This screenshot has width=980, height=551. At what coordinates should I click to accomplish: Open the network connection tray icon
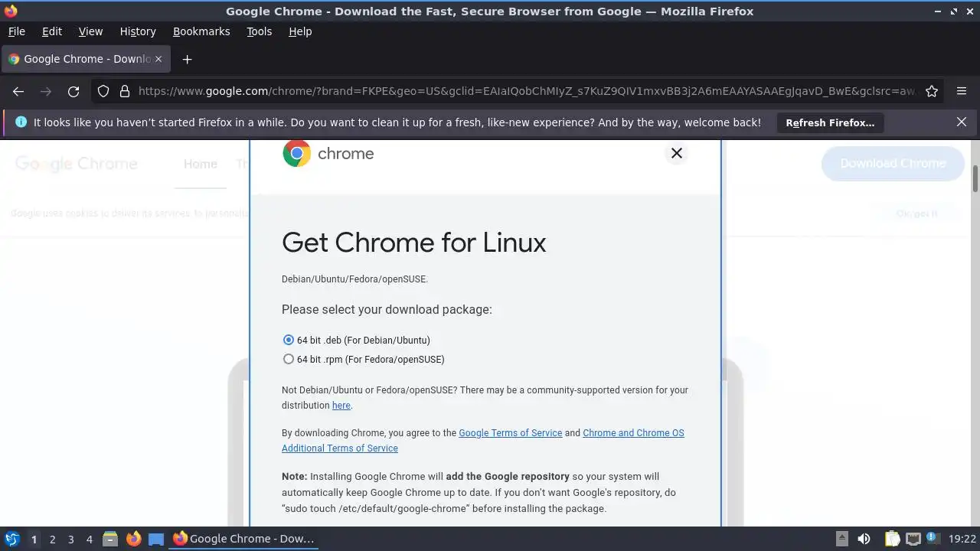click(913, 539)
